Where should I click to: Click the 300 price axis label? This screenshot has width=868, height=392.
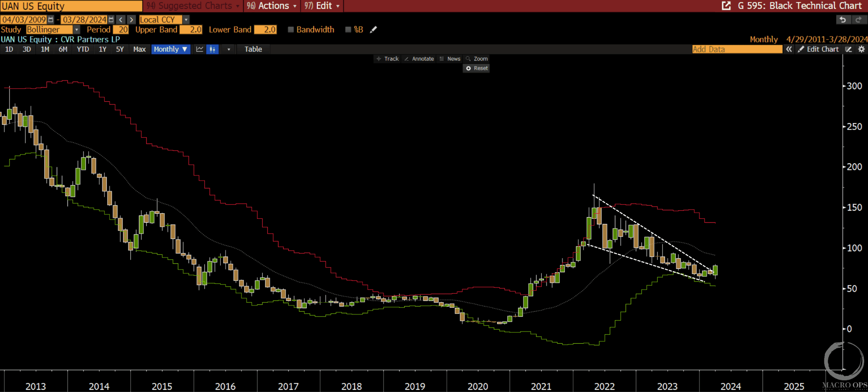(x=854, y=86)
